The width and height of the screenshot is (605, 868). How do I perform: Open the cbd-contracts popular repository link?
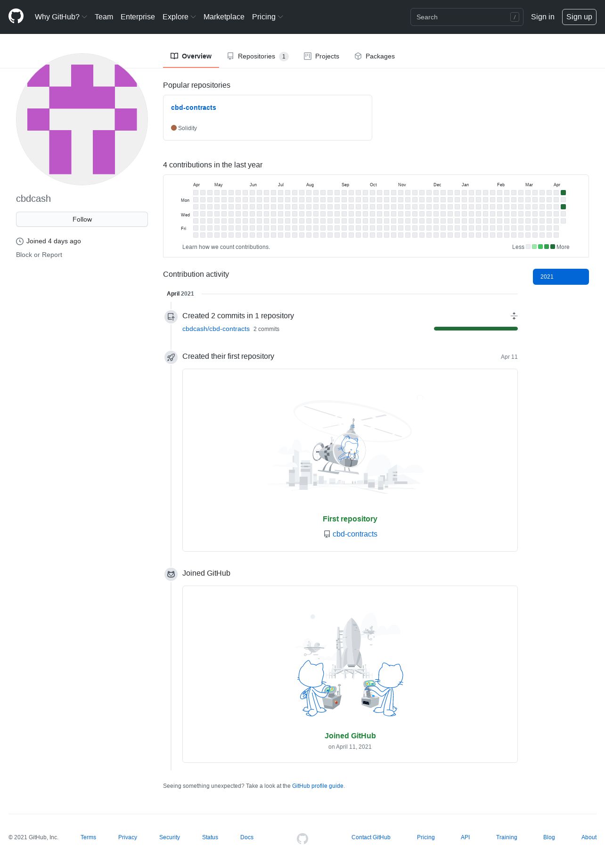pyautogui.click(x=194, y=107)
